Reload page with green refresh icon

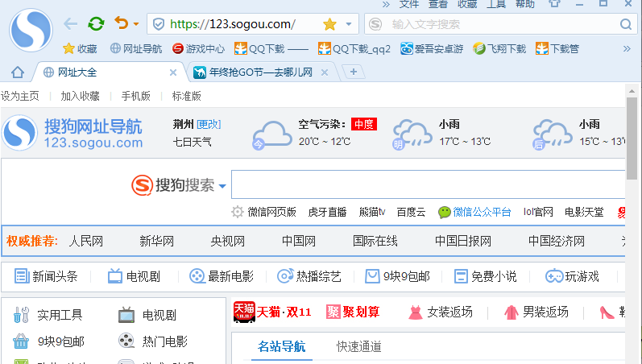[96, 24]
